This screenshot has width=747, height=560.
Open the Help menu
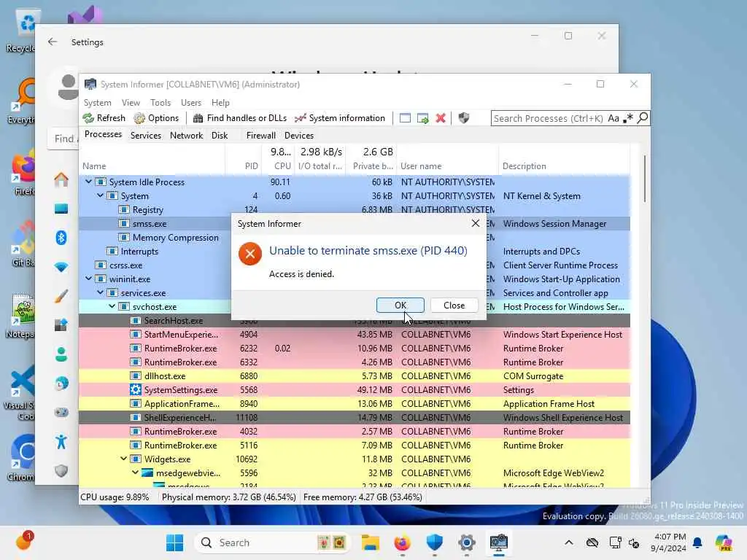220,103
